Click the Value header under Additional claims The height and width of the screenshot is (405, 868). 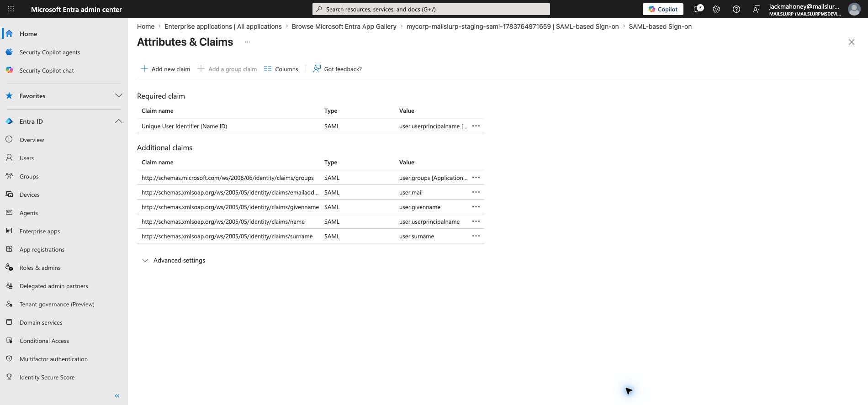pyautogui.click(x=407, y=162)
